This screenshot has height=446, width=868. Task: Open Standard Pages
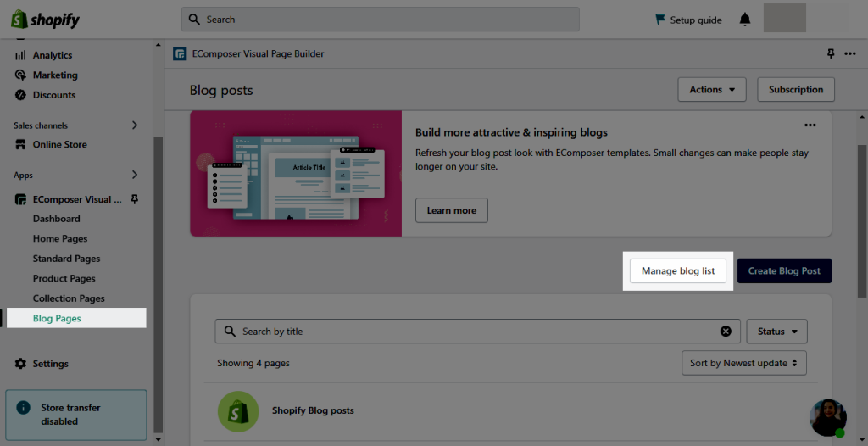pos(66,259)
